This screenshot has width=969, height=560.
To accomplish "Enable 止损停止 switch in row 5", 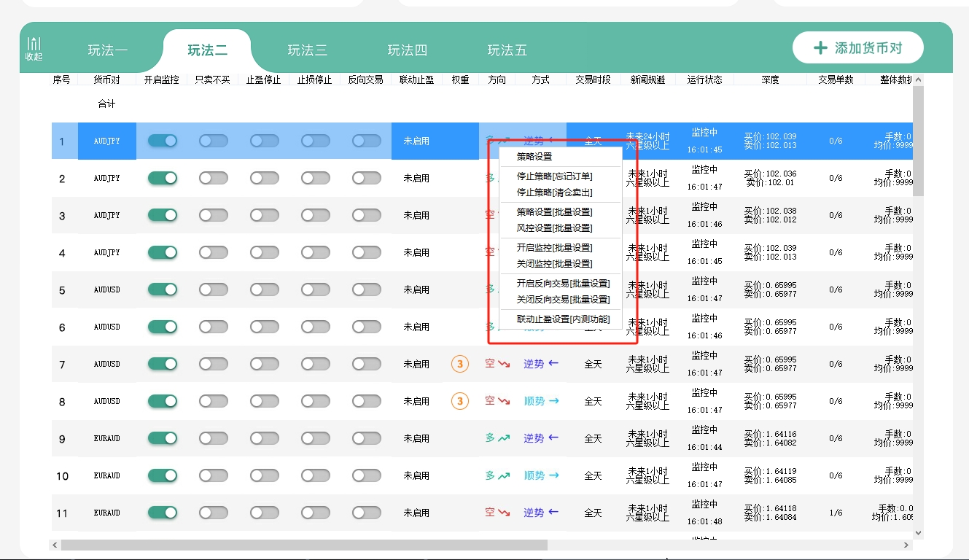I will tap(316, 289).
